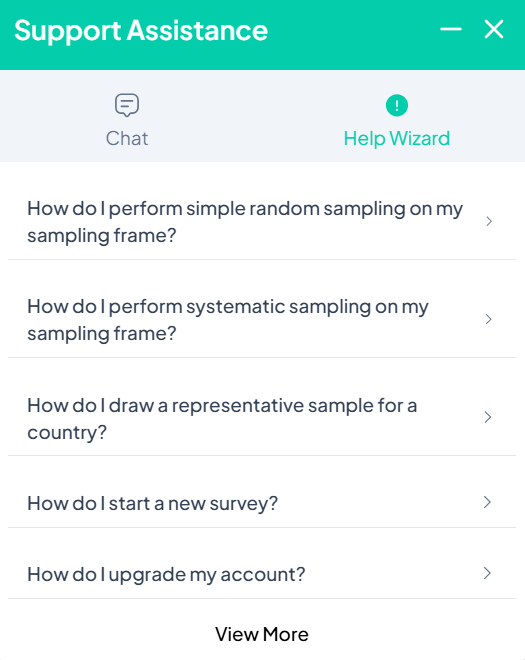The width and height of the screenshot is (525, 660).
Task: Open the simple random sampling help question
Action: pos(262,222)
